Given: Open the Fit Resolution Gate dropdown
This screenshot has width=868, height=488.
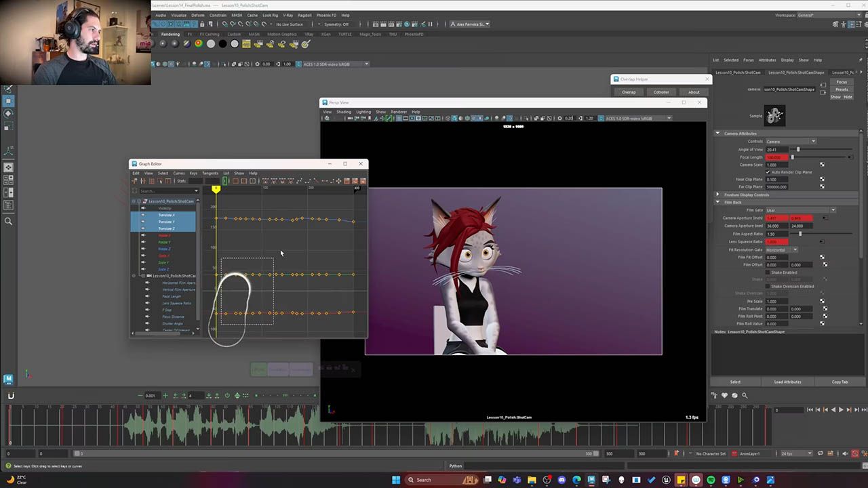Looking at the screenshot, I should point(782,250).
